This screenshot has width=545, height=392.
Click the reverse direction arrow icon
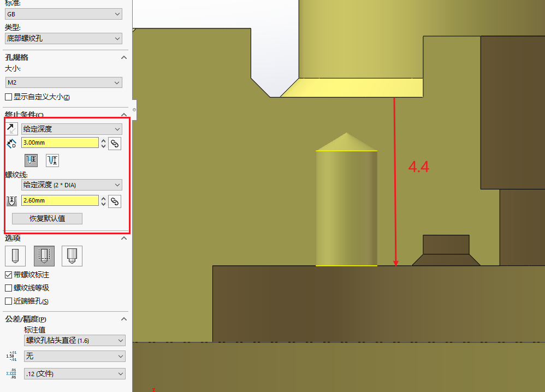point(11,129)
